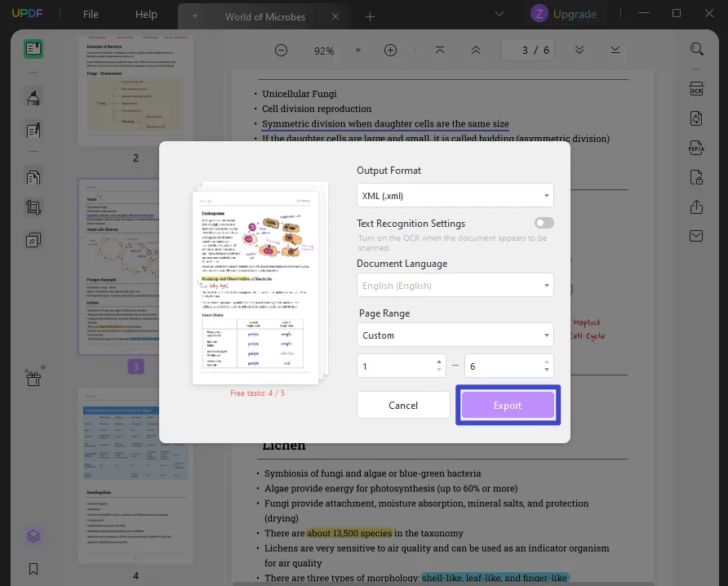Open the Comment annotation tool
Viewport: 728px width, 586px height.
33,96
